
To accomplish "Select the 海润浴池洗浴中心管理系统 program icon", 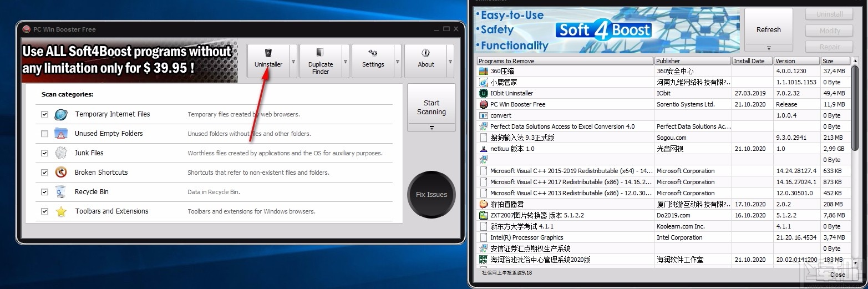I will [x=483, y=260].
